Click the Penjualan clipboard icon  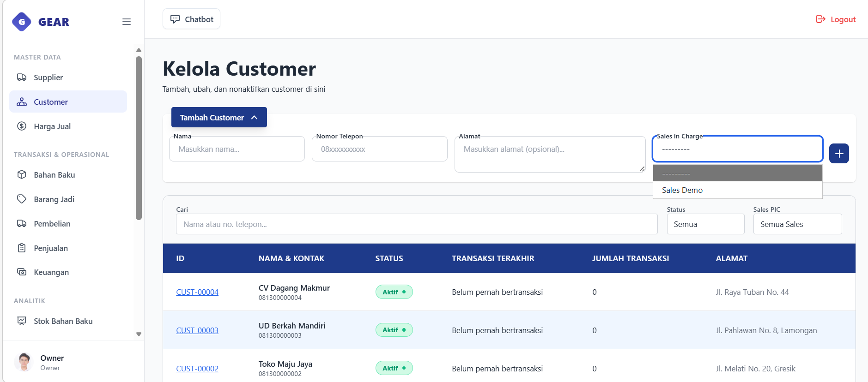(x=22, y=248)
